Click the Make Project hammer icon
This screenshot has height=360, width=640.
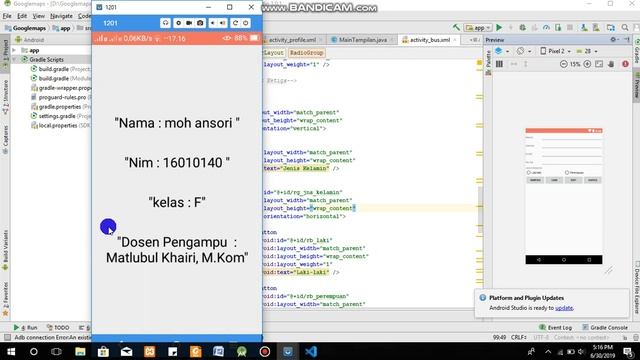point(456,28)
